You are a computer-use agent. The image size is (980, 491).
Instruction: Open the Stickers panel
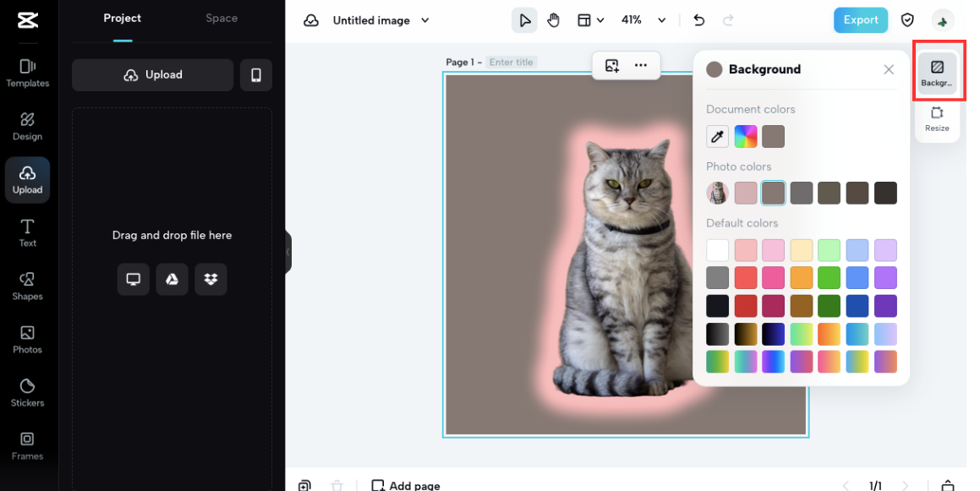tap(28, 393)
